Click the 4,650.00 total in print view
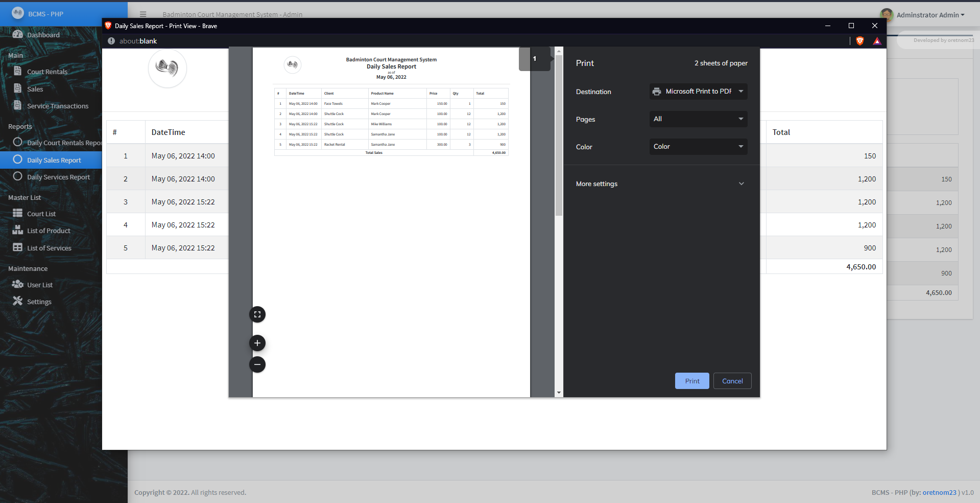Screen dimensions: 980x503 tap(861, 266)
